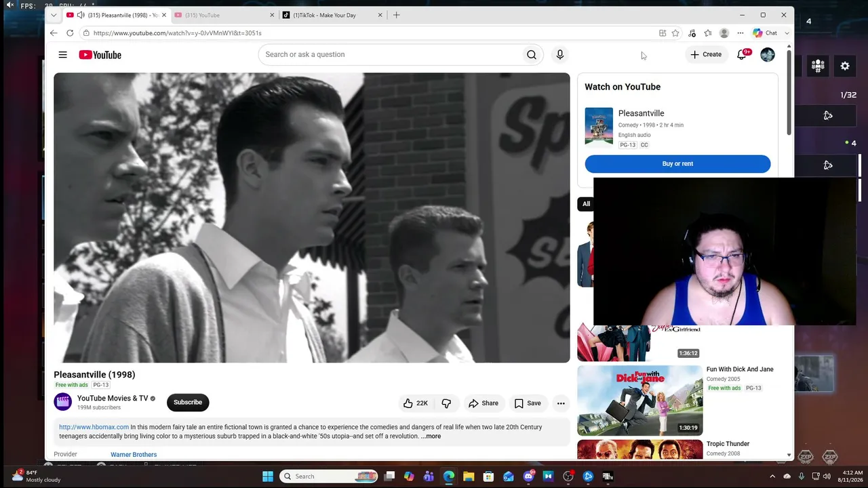Viewport: 868px width, 488px height.
Task: Open the taskbar Search box
Action: pyautogui.click(x=328, y=476)
